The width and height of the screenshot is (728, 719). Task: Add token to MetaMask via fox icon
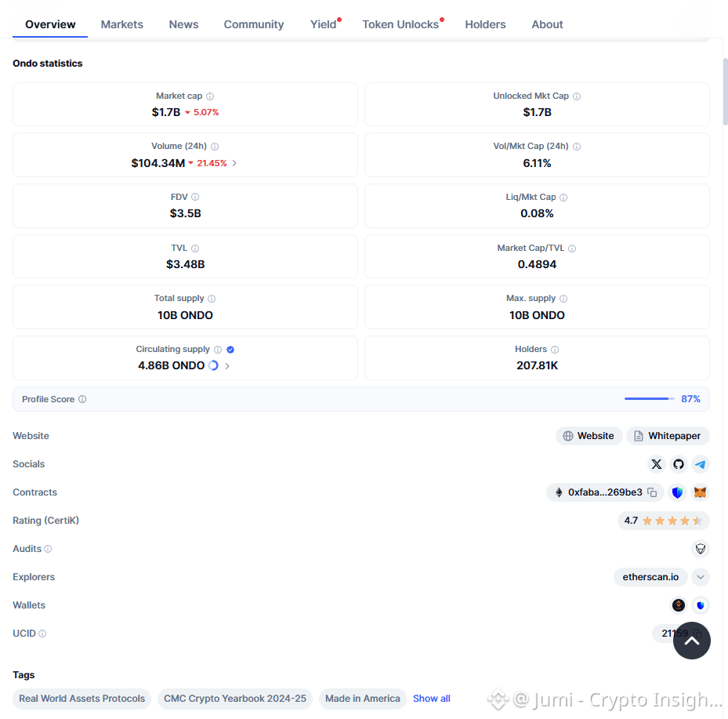pos(700,492)
